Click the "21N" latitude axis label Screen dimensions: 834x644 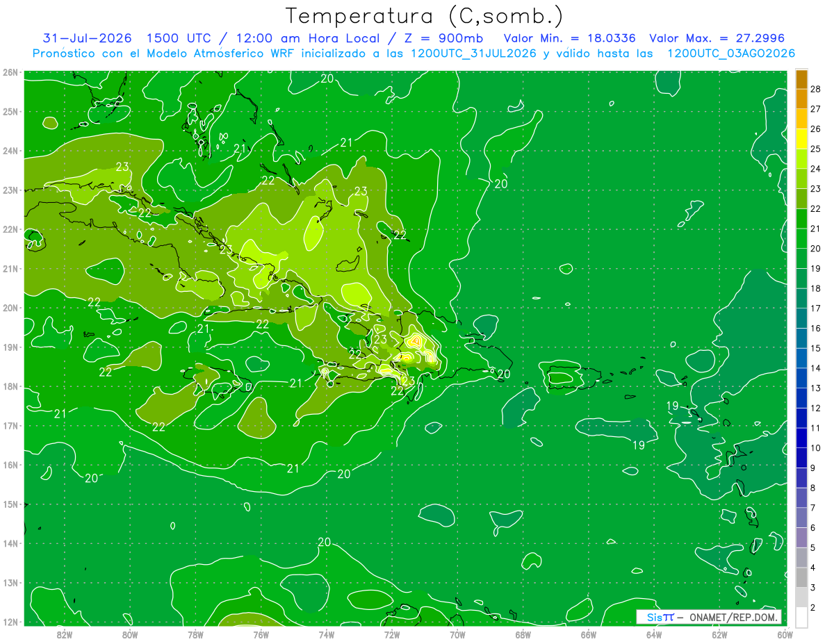pyautogui.click(x=10, y=269)
